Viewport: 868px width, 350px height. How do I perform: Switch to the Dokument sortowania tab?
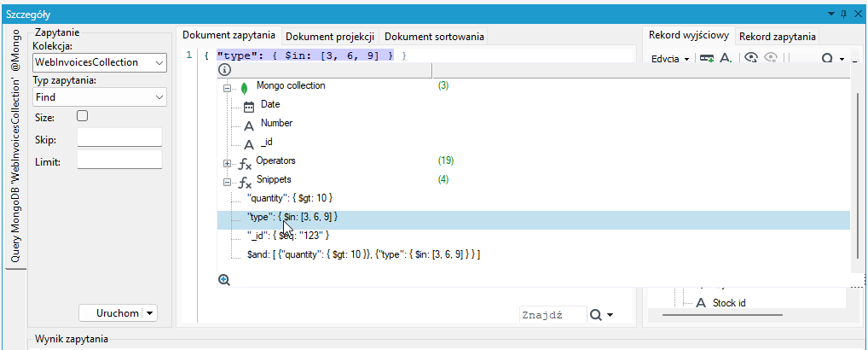434,37
